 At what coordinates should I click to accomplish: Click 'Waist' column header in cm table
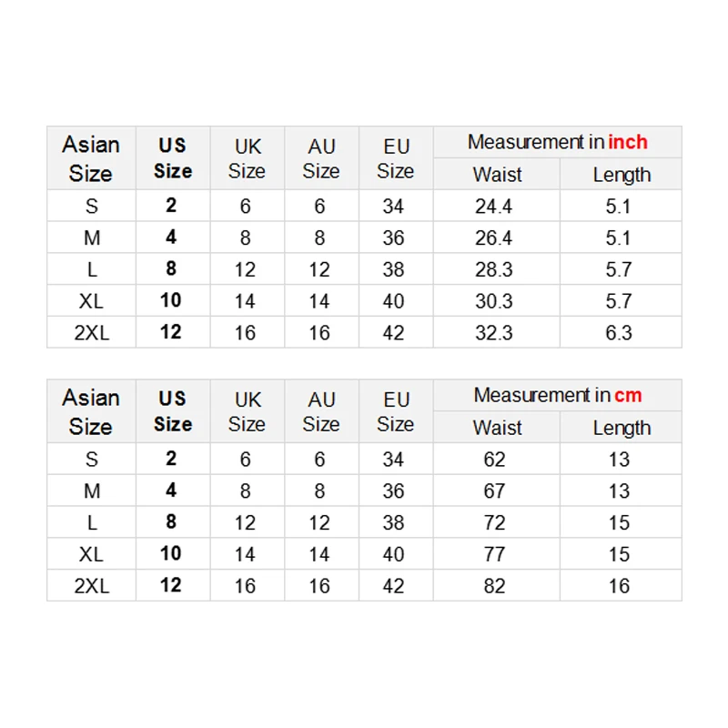(498, 428)
